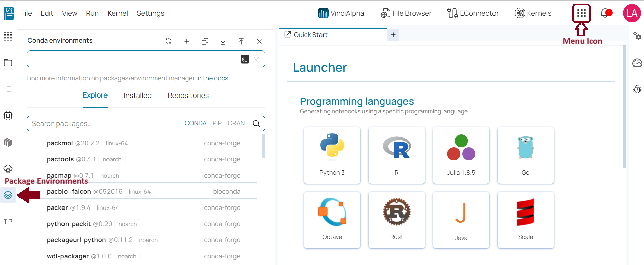Select the packer package row

click(x=144, y=207)
